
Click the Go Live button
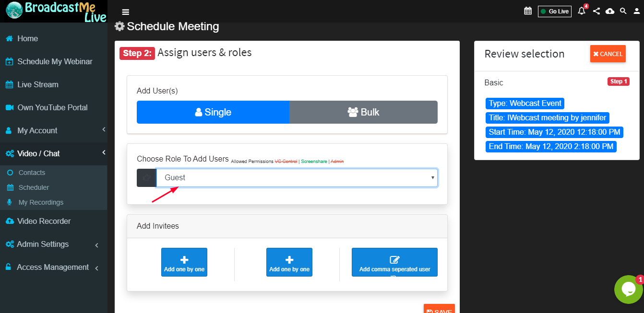tap(555, 11)
